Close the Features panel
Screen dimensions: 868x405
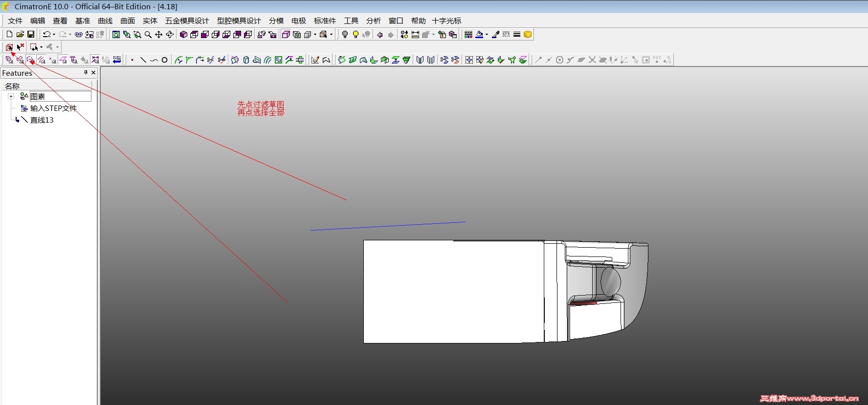pyautogui.click(x=93, y=72)
